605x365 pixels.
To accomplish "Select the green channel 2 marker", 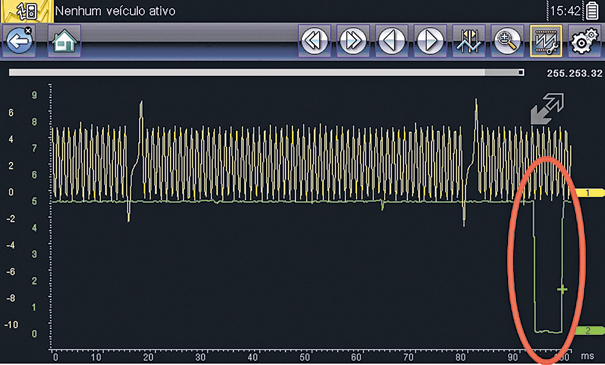I will click(x=589, y=330).
